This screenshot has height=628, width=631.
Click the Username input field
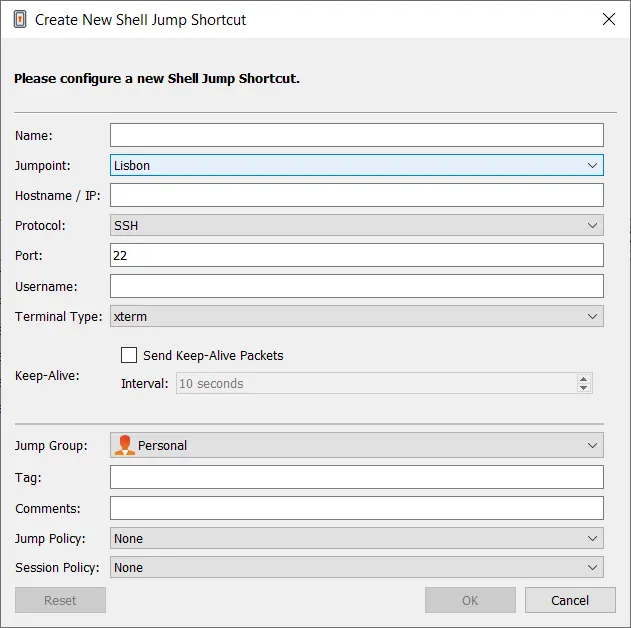[357, 286]
